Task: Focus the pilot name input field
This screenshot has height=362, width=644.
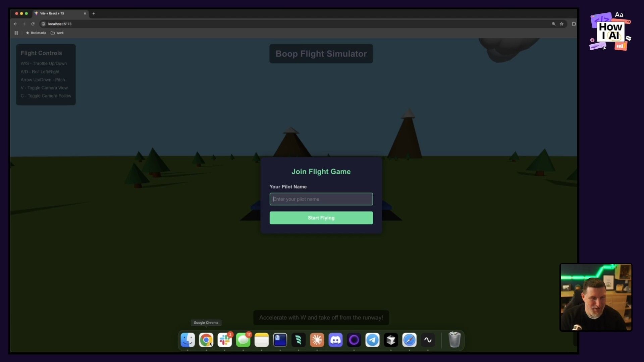Action: point(321,199)
